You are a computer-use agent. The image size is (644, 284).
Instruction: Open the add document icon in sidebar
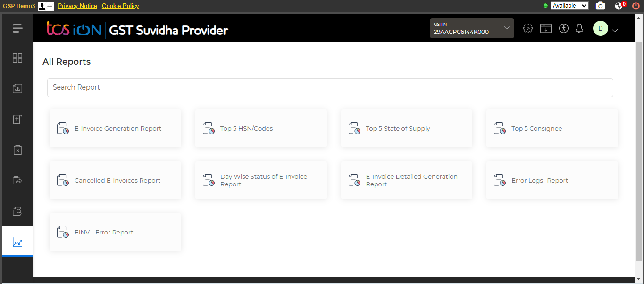click(17, 119)
